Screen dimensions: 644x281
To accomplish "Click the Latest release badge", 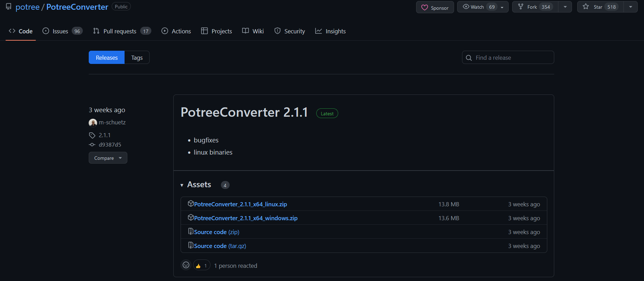I will point(327,114).
